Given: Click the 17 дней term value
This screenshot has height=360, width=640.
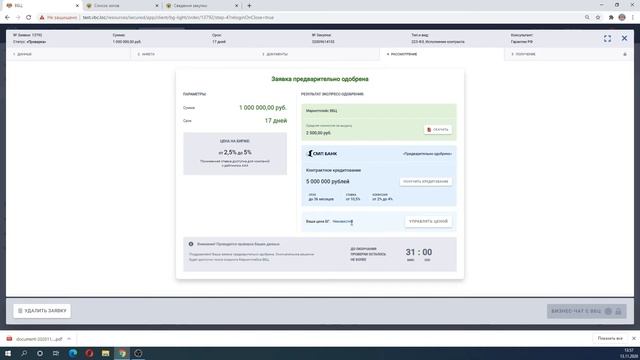Looking at the screenshot, I should (276, 121).
